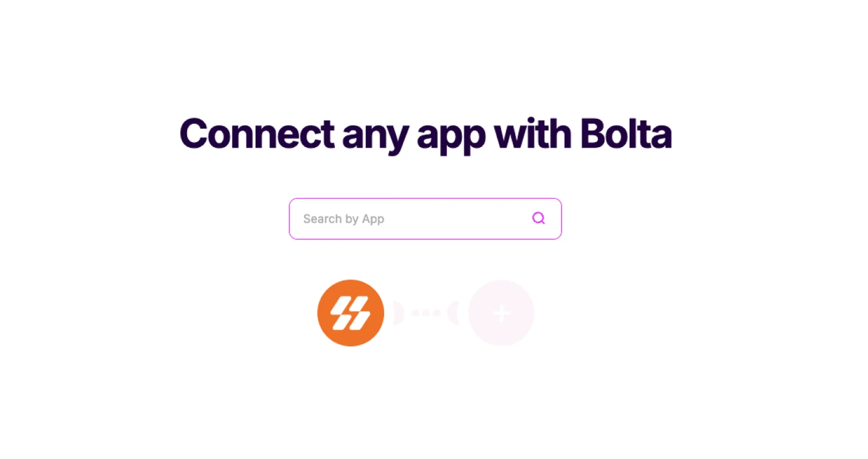Click the middle dot of the connector
Image resolution: width=868 pixels, height=459 pixels.
426,313
